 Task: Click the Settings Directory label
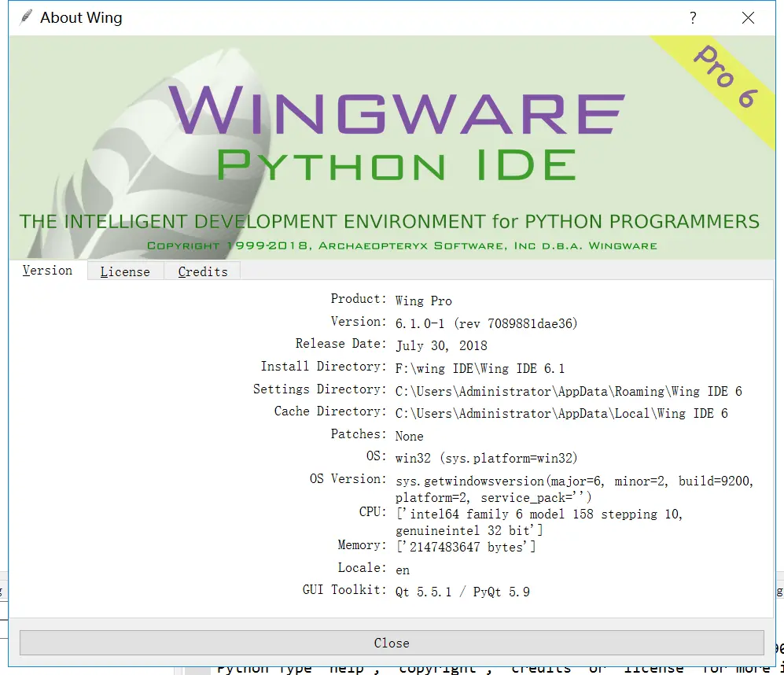point(320,389)
